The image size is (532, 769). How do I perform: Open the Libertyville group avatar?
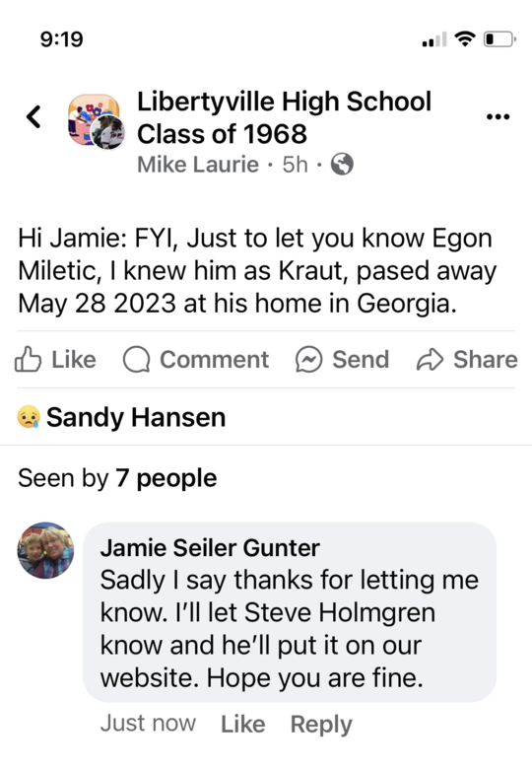point(96,121)
